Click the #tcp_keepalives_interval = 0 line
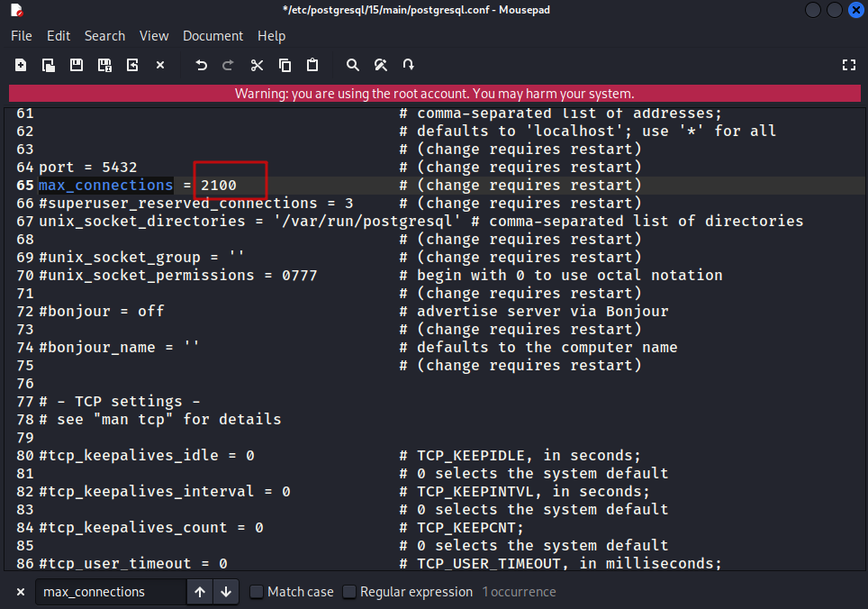The height and width of the screenshot is (609, 868). (x=165, y=492)
